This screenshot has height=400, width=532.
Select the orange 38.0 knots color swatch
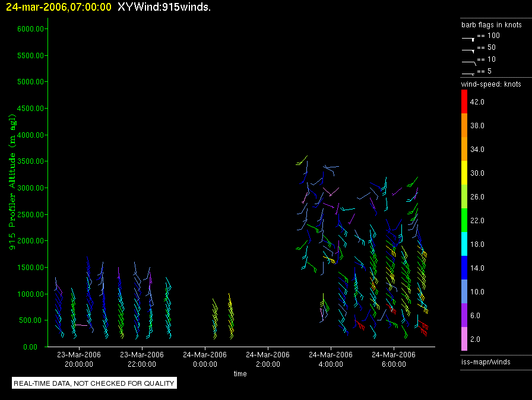pos(464,125)
